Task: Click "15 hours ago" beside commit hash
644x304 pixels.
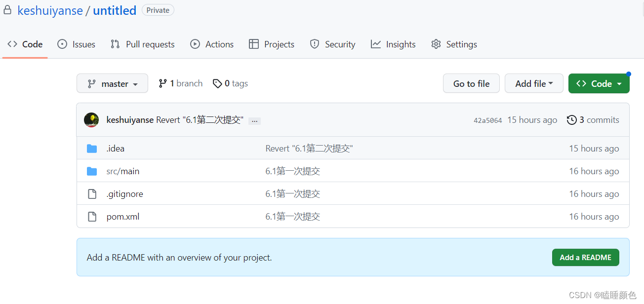Action: pos(532,120)
